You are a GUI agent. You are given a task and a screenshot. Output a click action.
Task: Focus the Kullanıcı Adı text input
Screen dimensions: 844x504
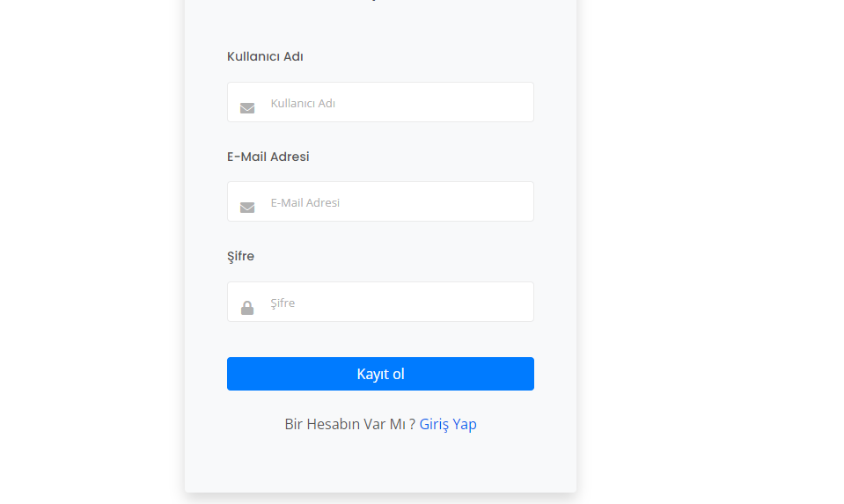pyautogui.click(x=380, y=102)
